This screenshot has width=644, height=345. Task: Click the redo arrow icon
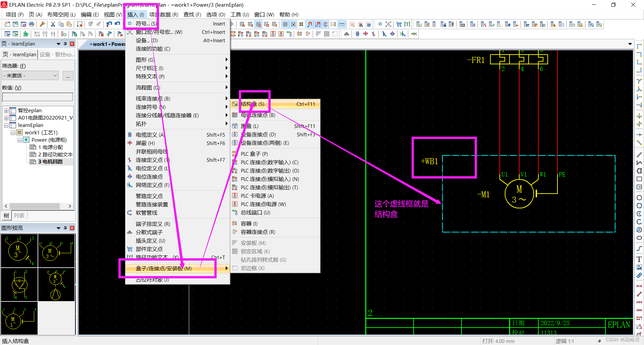click(x=117, y=24)
